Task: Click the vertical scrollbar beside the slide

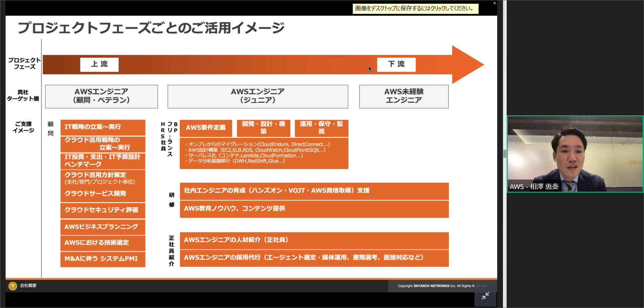Action: tap(504, 154)
